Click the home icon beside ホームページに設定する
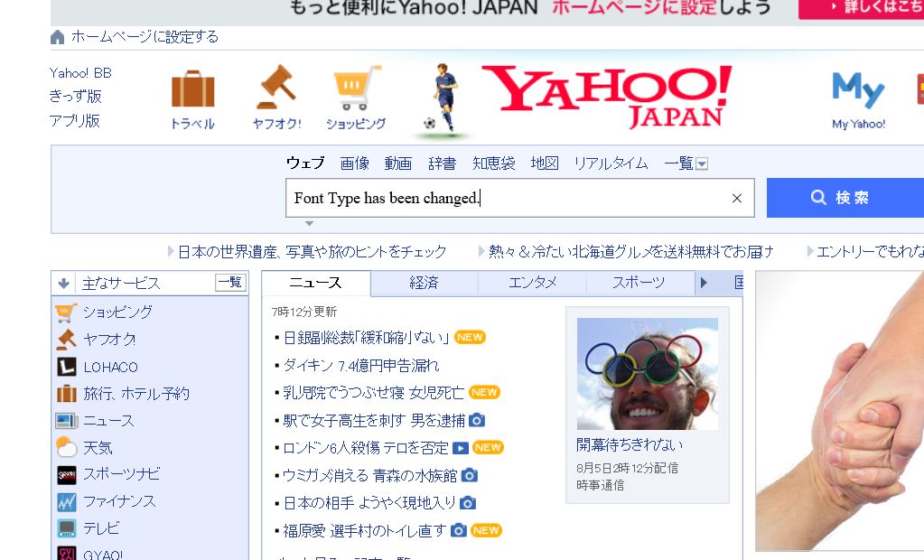Viewport: 924px width, 560px height. point(57,37)
